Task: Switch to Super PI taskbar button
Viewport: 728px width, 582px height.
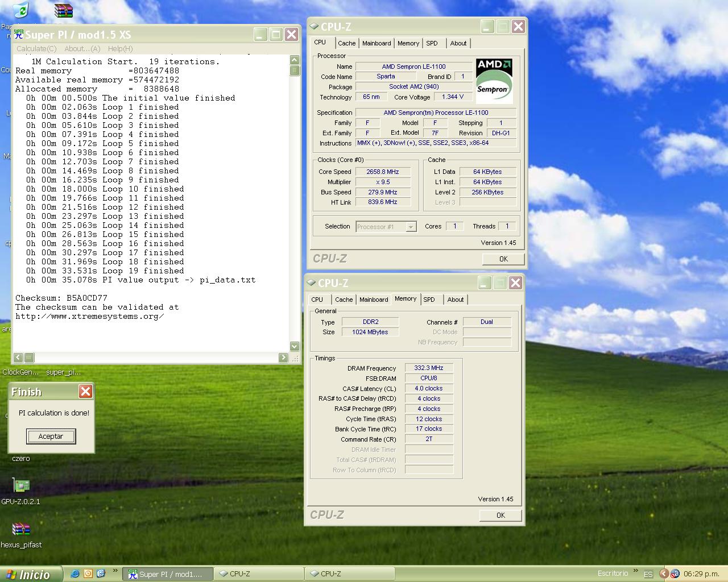Action: click(168, 574)
